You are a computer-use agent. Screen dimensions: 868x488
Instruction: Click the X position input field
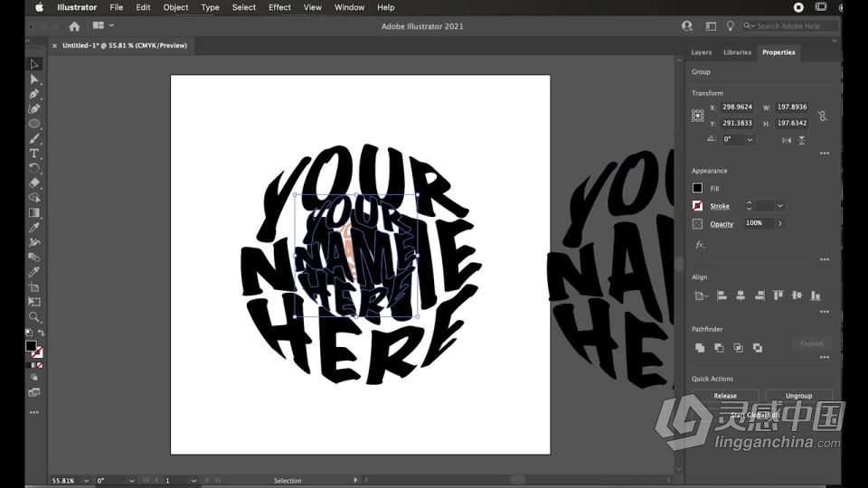pyautogui.click(x=737, y=107)
